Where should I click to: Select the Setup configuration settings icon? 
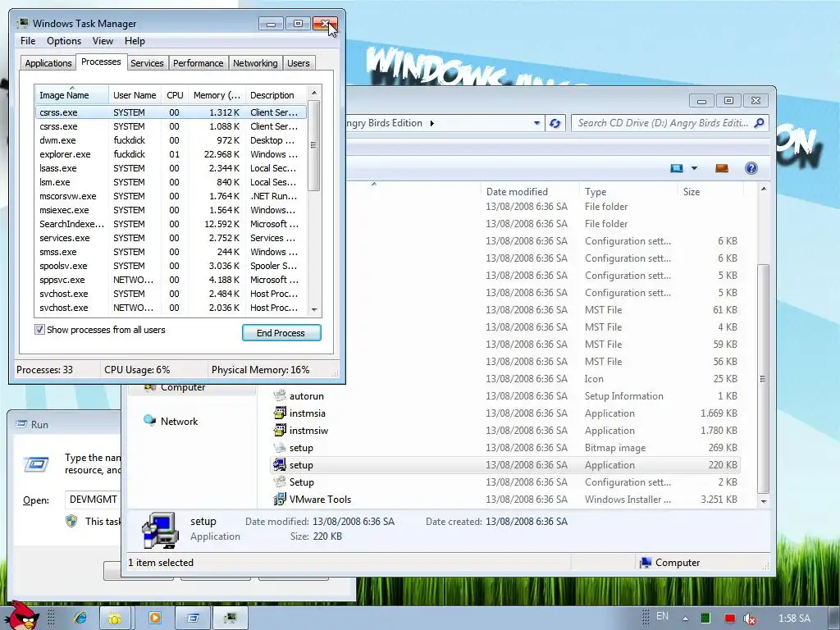280,482
